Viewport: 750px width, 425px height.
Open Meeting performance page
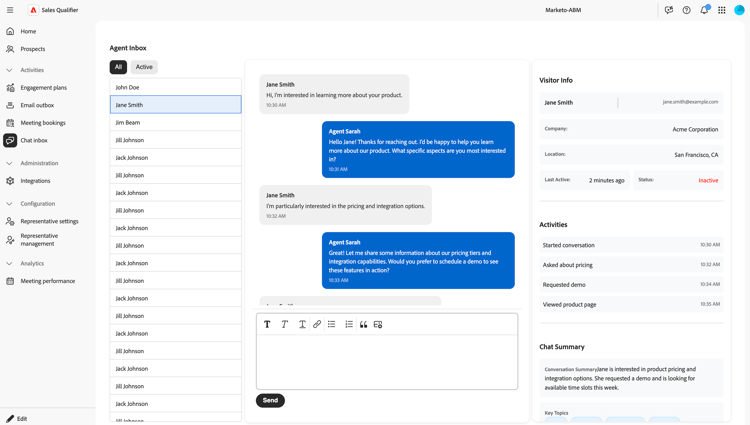coord(48,281)
